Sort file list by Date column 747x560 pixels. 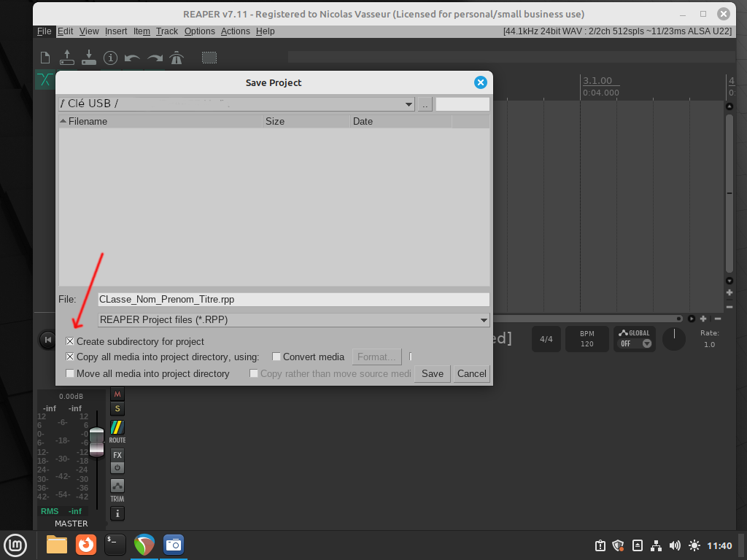(400, 122)
